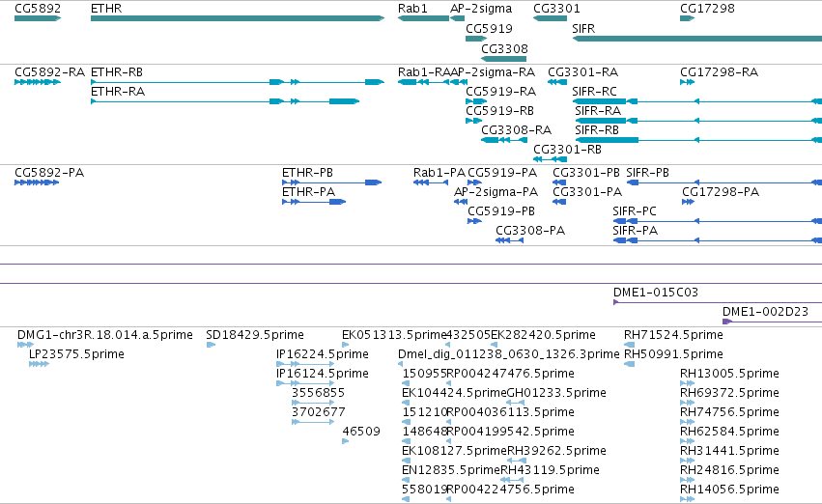Select the RH50991.5prime EST label
822x504 pixels.
673,354
